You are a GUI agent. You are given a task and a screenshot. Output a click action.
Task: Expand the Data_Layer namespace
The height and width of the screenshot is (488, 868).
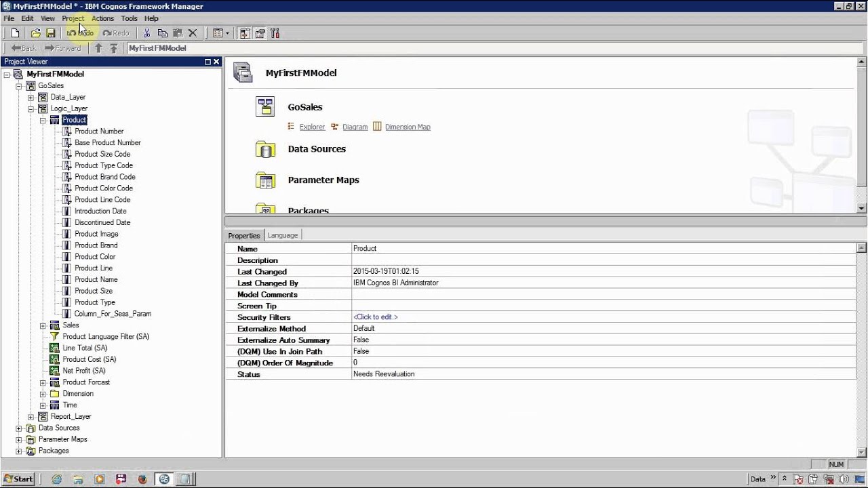point(31,98)
